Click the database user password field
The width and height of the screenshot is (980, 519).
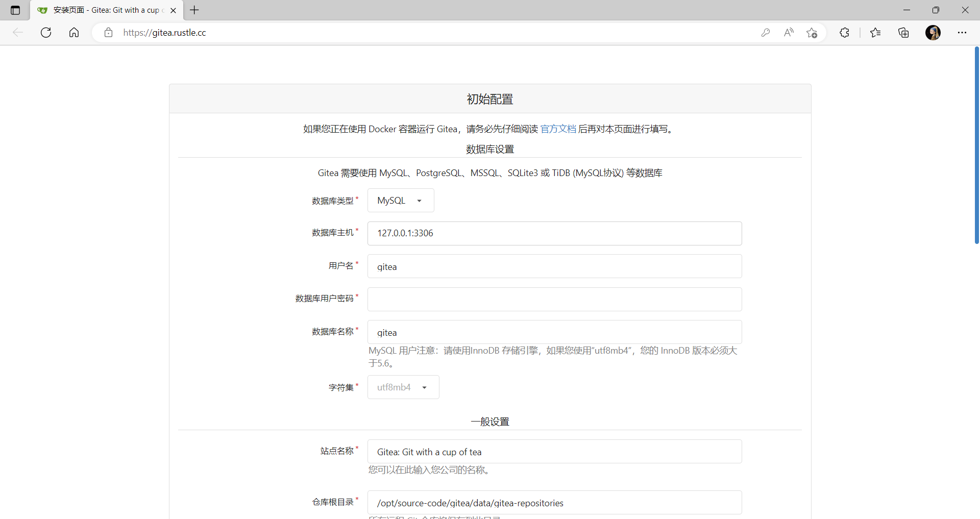[554, 300]
